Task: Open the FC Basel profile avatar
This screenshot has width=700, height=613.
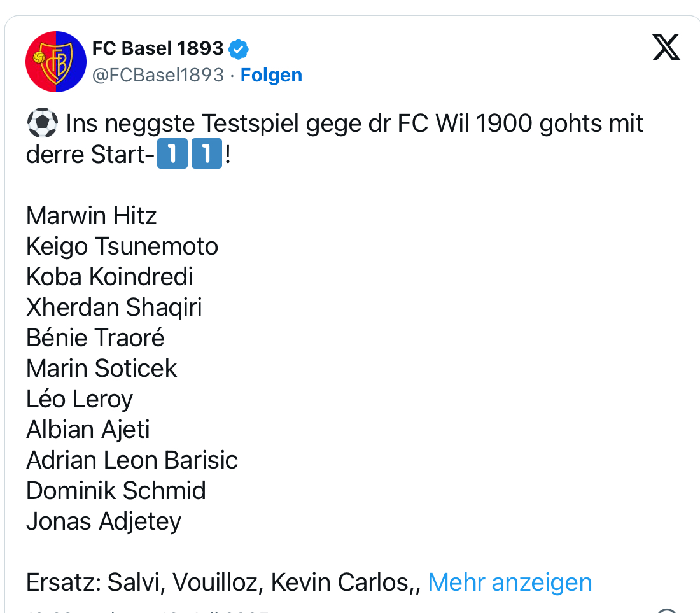Action: tap(56, 62)
